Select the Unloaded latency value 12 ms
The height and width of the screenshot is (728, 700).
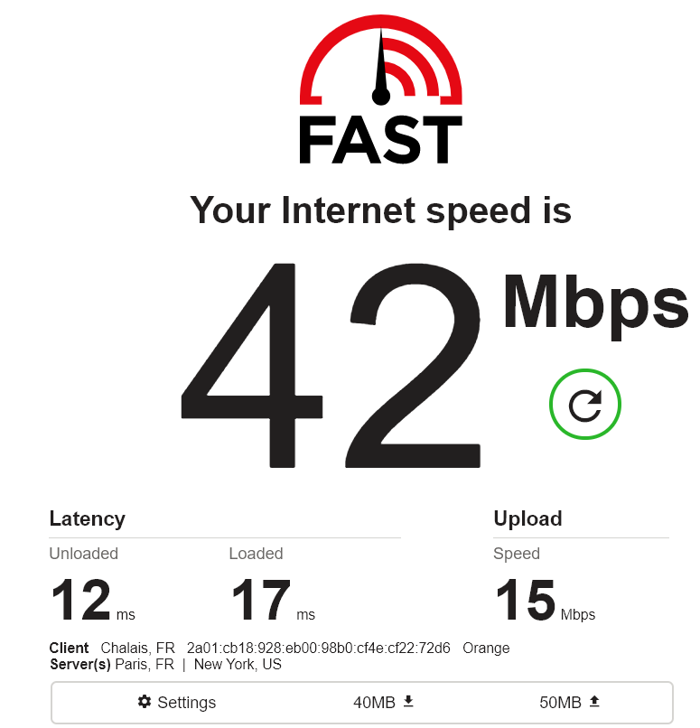[x=93, y=600]
